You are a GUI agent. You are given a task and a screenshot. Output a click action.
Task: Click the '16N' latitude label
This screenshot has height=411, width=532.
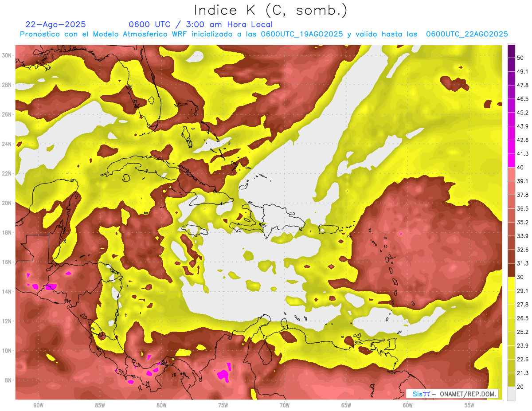point(7,262)
